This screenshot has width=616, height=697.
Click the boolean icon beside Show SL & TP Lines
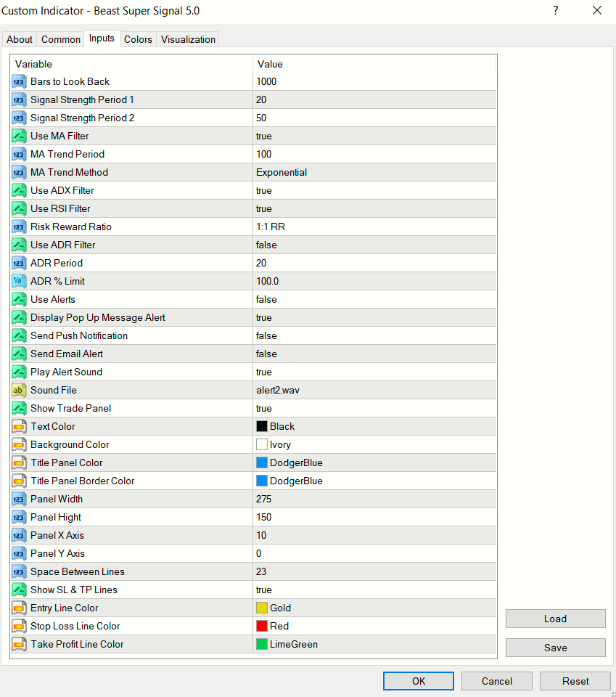19,590
